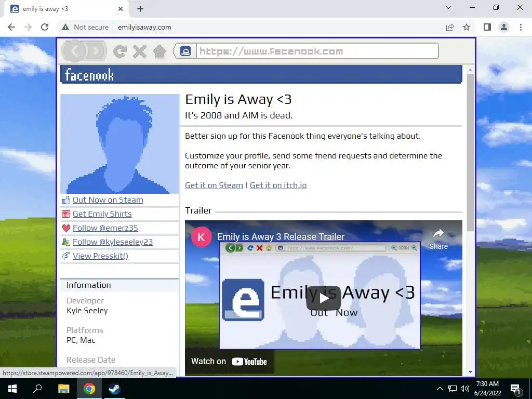Bookmark this page with the star icon
The width and height of the screenshot is (532, 399).
[467, 27]
